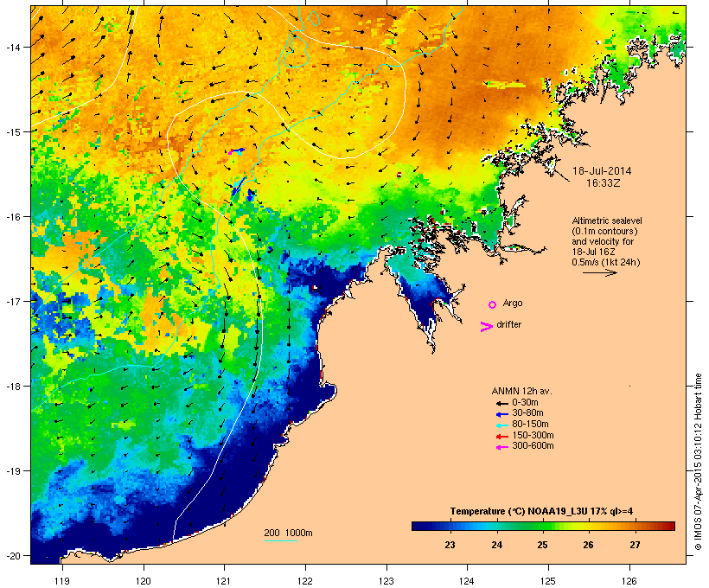This screenshot has height=588, width=709.
Task: Click the '300-600m' depth label
Action: [533, 446]
